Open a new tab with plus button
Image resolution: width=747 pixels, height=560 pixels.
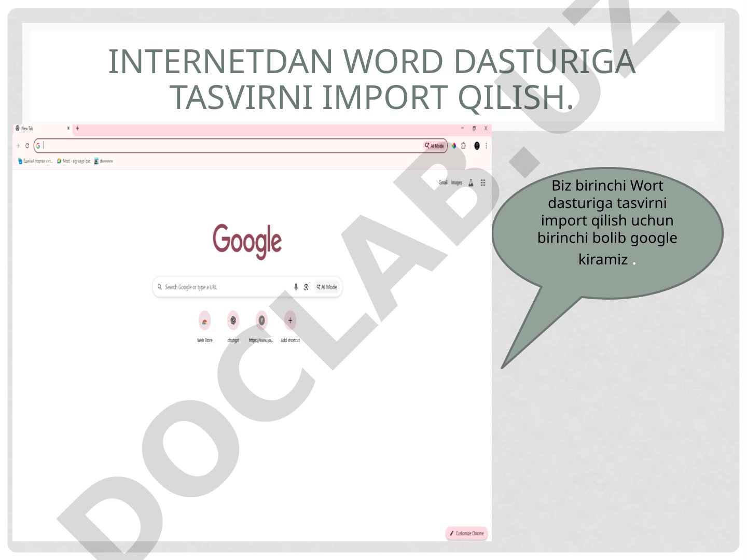78,129
